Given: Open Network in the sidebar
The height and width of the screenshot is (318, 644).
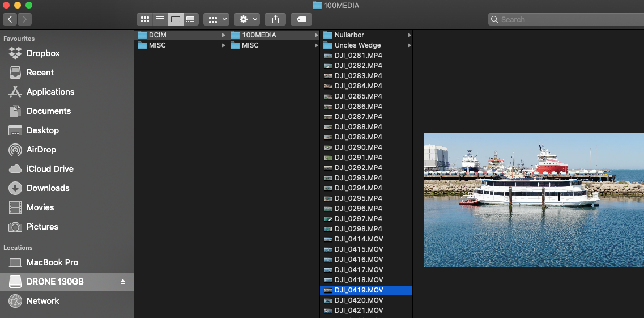Looking at the screenshot, I should (42, 301).
